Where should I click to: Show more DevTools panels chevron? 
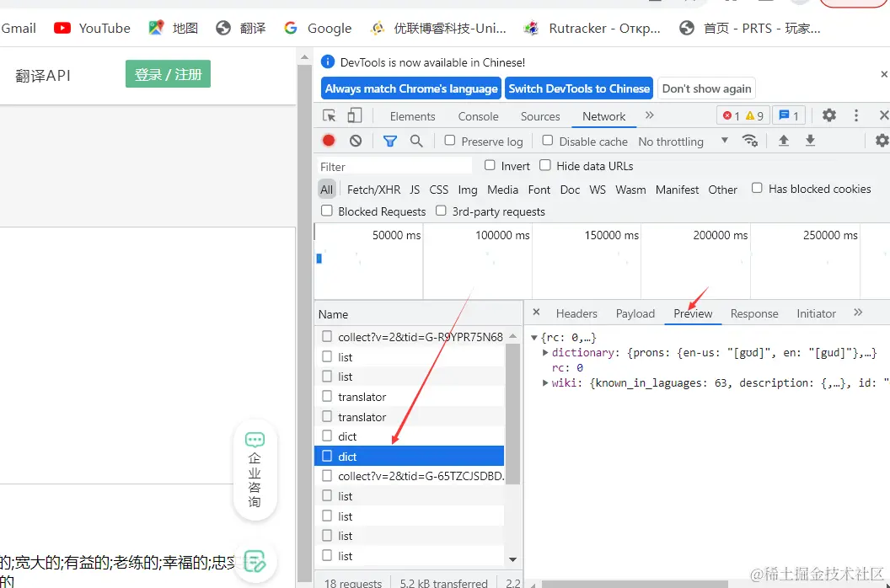click(x=649, y=115)
